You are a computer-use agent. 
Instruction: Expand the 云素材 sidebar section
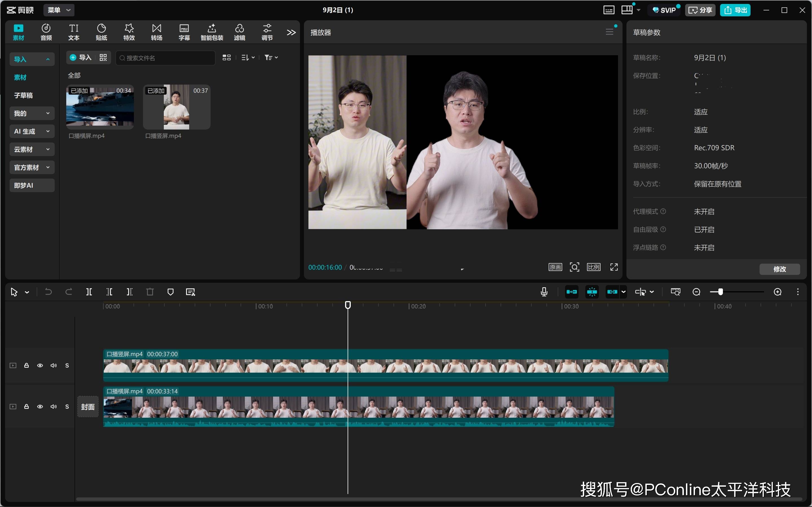32,150
